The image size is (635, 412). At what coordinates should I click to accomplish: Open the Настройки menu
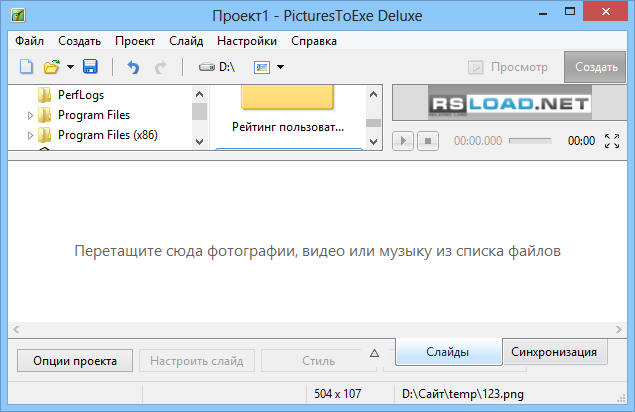click(x=247, y=41)
